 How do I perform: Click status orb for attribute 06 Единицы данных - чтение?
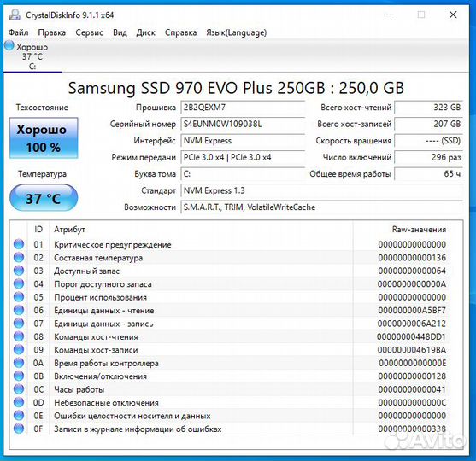pyautogui.click(x=19, y=310)
